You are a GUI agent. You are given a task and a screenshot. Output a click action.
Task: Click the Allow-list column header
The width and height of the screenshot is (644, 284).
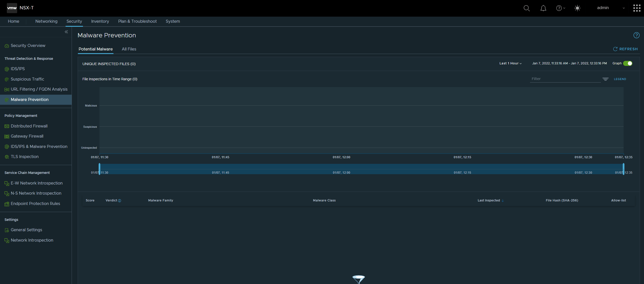click(619, 200)
